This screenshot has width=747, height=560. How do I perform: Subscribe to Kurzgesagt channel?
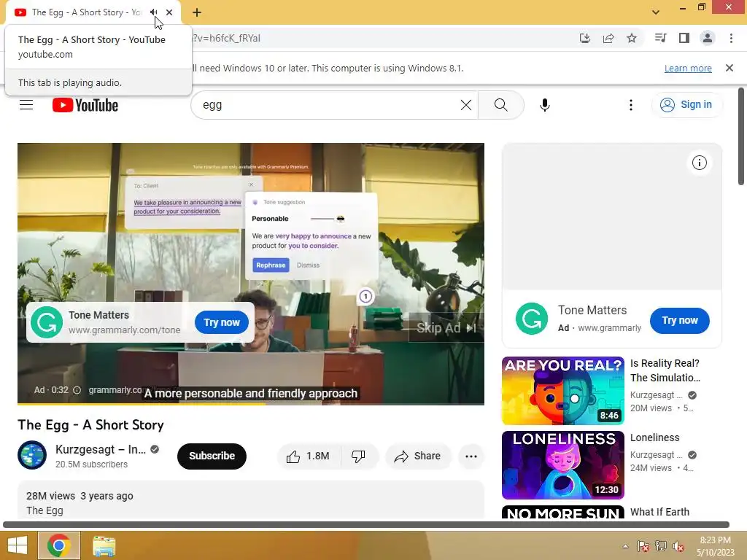212,456
